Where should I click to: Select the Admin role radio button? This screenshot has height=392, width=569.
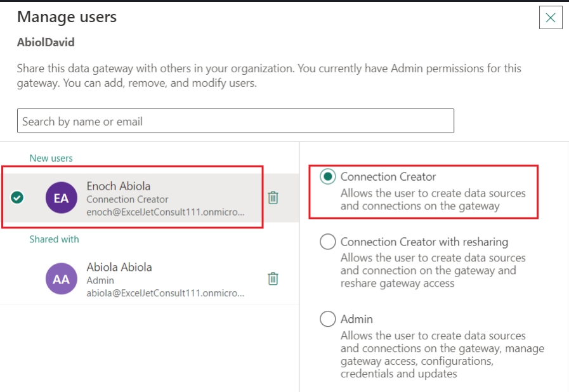pyautogui.click(x=328, y=319)
